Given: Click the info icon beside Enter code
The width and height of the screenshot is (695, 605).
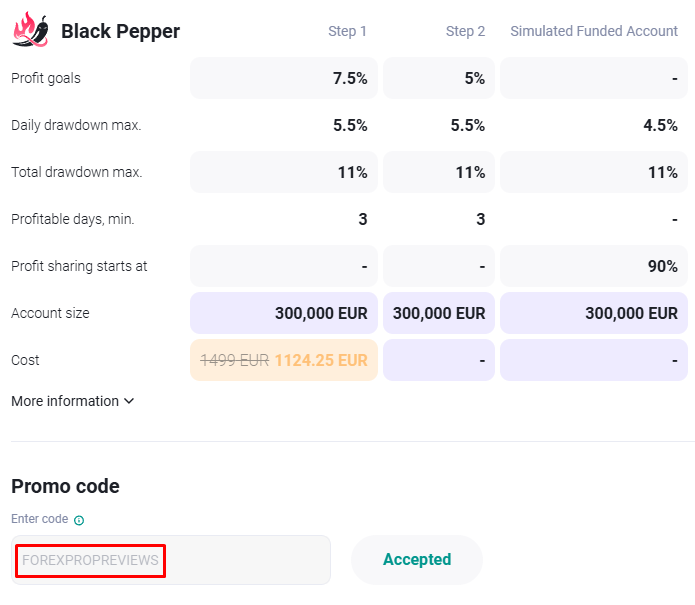Looking at the screenshot, I should click(79, 520).
